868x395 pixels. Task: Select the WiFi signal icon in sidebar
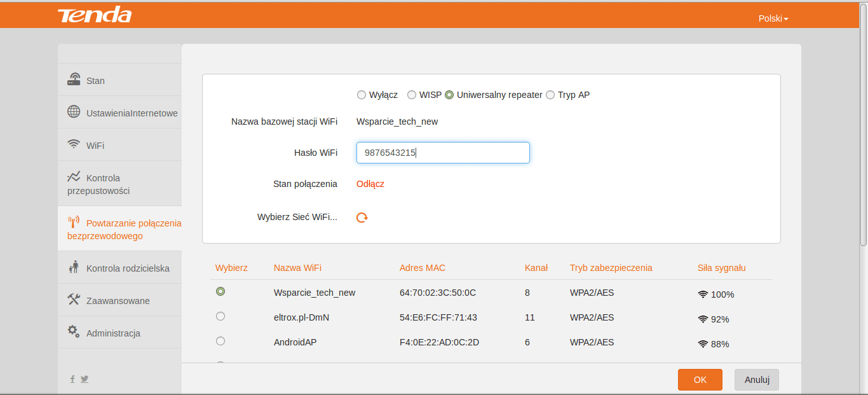tap(74, 144)
